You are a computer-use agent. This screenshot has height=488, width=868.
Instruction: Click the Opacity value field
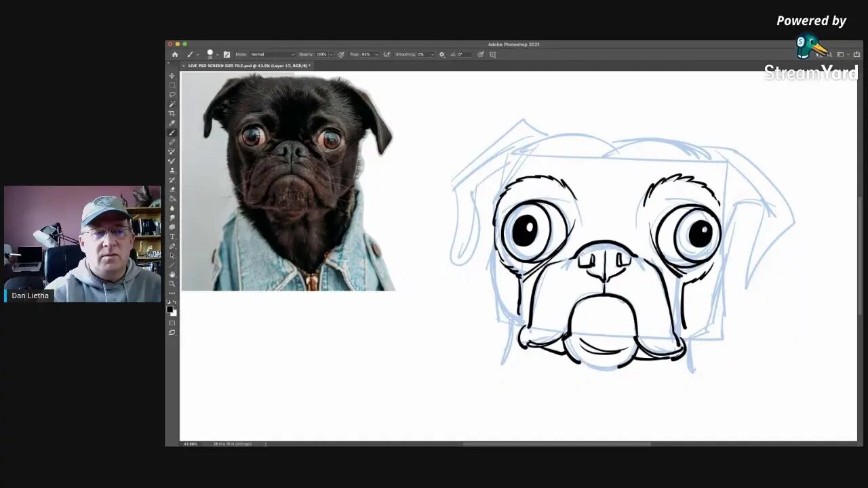[x=322, y=54]
